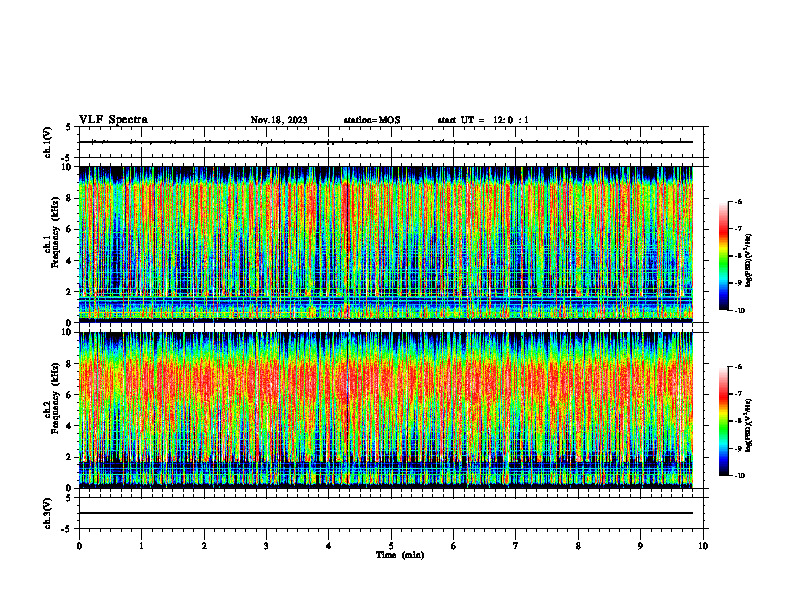The height and width of the screenshot is (612, 792).
Task: Click the "station=MOS" header label
Action: pyautogui.click(x=372, y=120)
